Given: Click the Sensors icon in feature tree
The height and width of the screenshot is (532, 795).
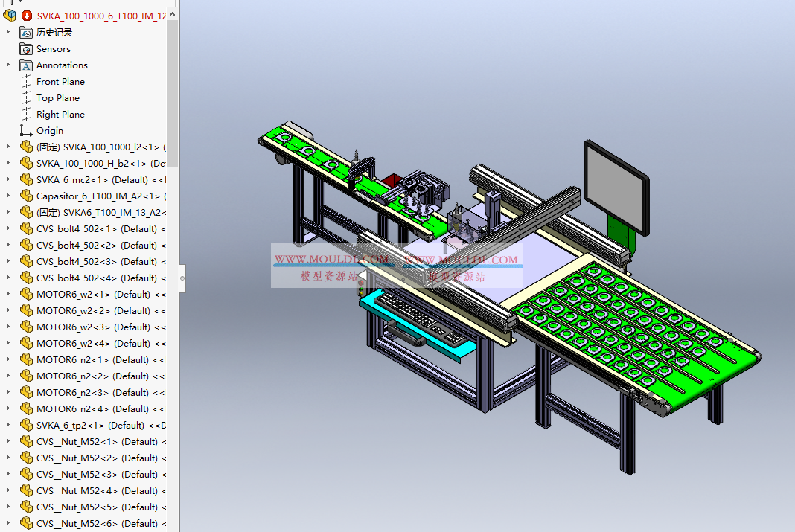Looking at the screenshot, I should [x=27, y=49].
